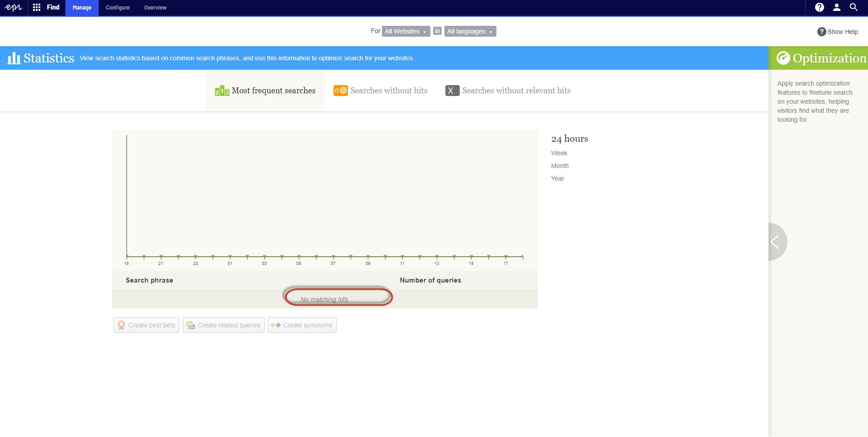Image resolution: width=868 pixels, height=437 pixels.
Task: Expand the All languages dropdown
Action: [470, 31]
